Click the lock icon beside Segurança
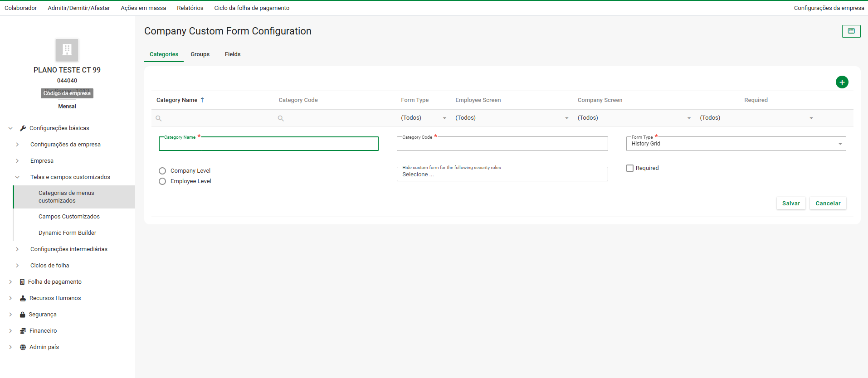The image size is (868, 378). (x=22, y=315)
